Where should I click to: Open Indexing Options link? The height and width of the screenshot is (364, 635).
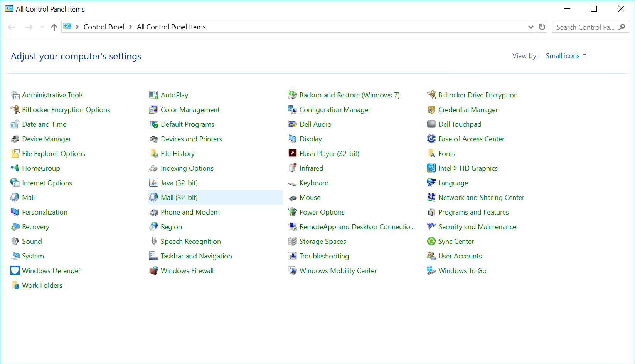[187, 168]
